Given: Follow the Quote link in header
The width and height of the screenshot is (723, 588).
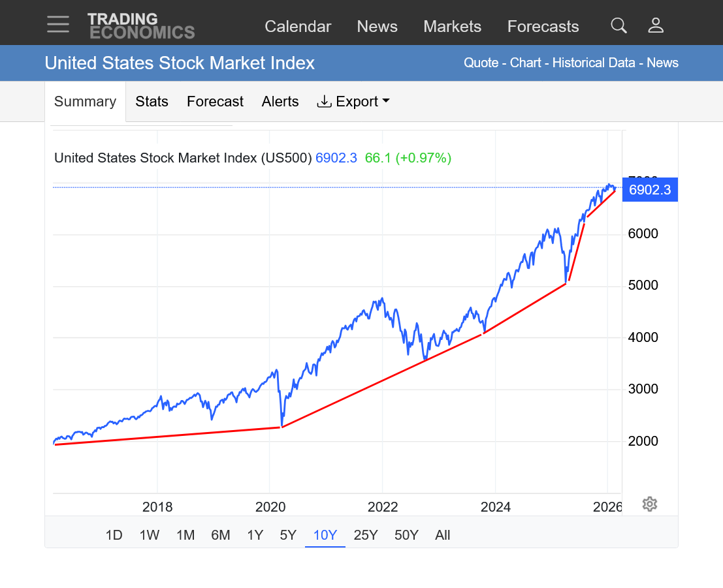Looking at the screenshot, I should tap(480, 63).
